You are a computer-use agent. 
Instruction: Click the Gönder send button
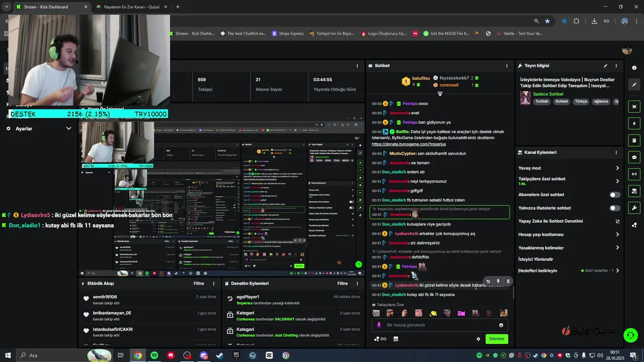click(497, 339)
